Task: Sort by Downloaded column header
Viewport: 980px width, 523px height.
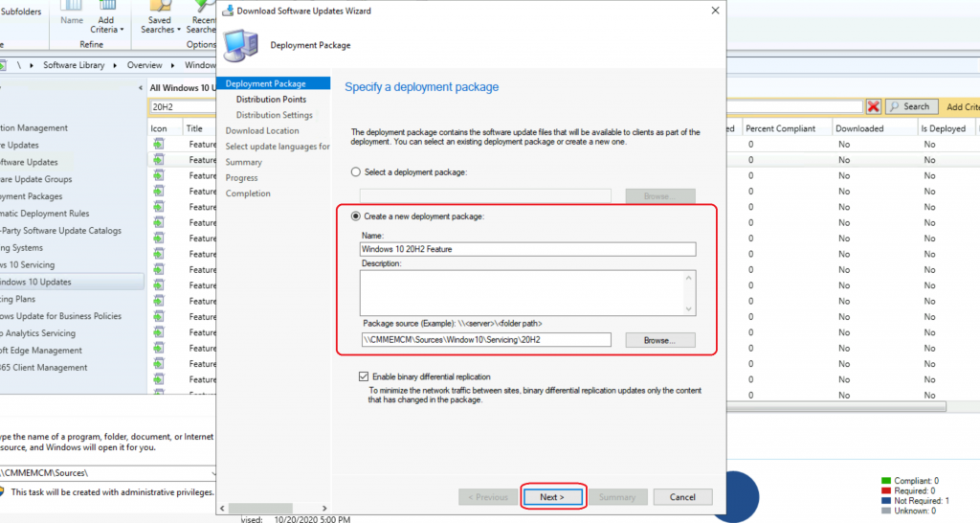Action: click(x=873, y=128)
